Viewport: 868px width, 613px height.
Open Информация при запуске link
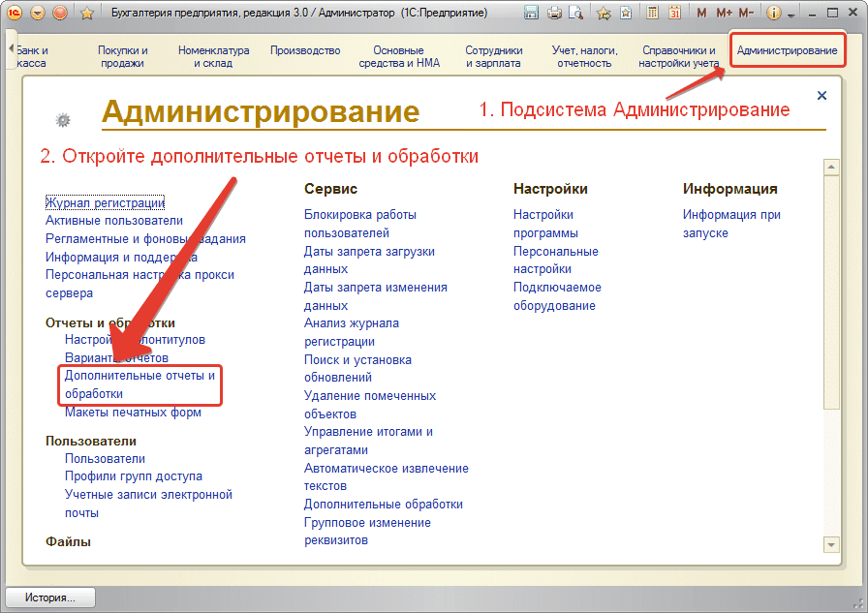[731, 224]
